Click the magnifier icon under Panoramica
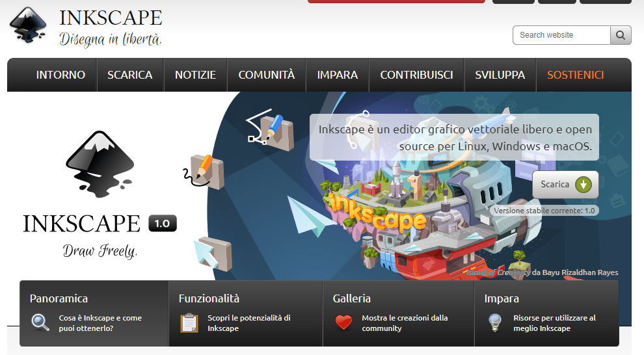 tap(40, 322)
